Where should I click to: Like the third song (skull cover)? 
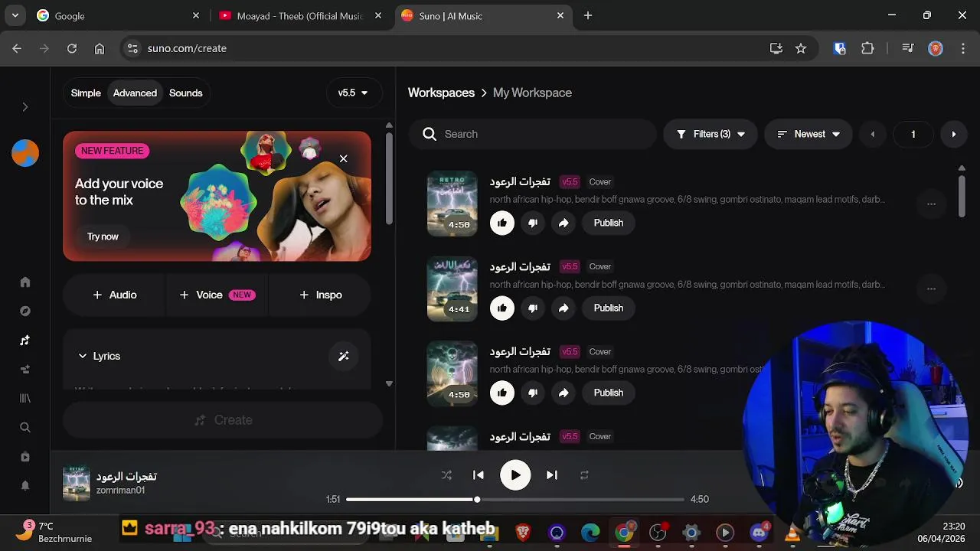coord(502,393)
